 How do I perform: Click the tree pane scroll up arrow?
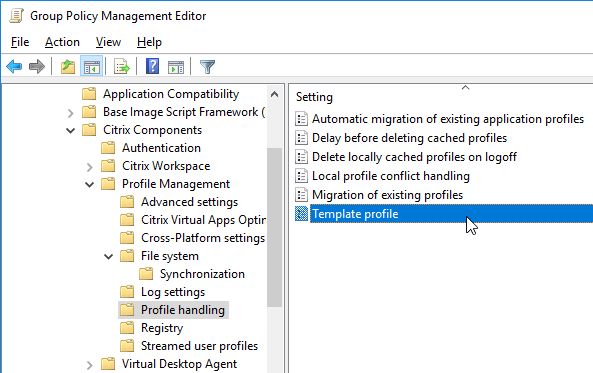pos(275,94)
